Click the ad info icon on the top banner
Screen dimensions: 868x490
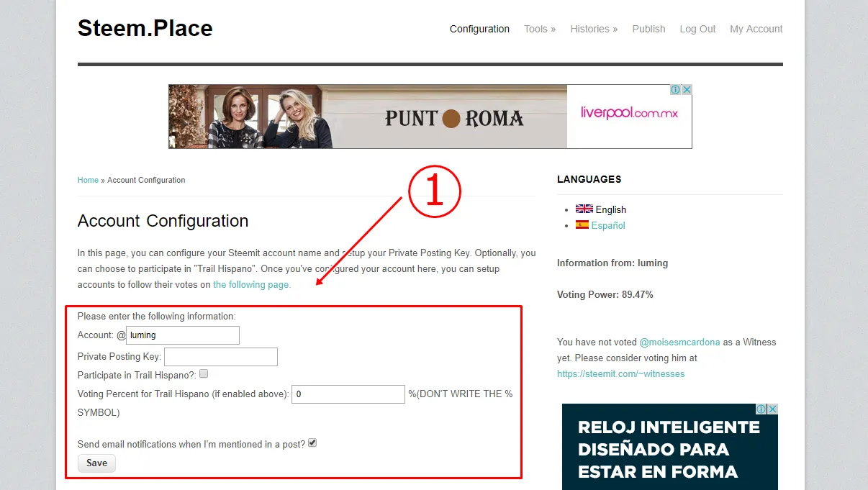(675, 90)
